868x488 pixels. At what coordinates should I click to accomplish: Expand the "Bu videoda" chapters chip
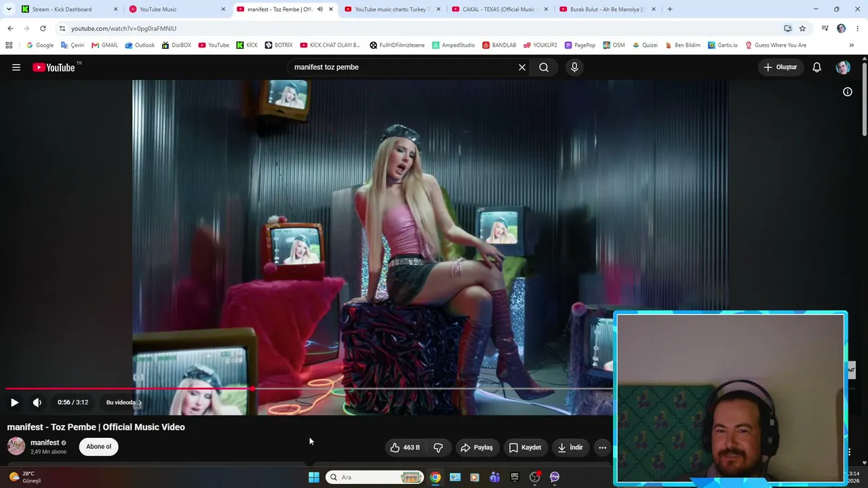[x=124, y=403]
